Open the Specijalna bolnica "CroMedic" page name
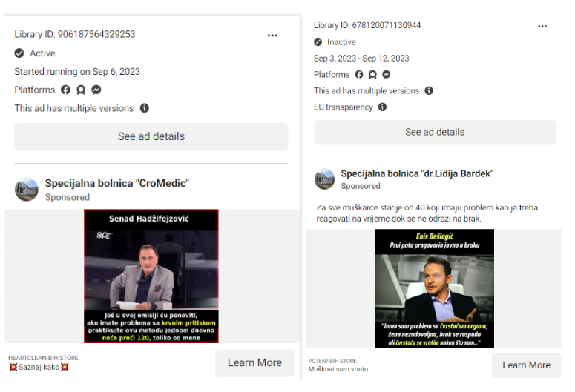The height and width of the screenshot is (392, 575). pyautogui.click(x=117, y=183)
